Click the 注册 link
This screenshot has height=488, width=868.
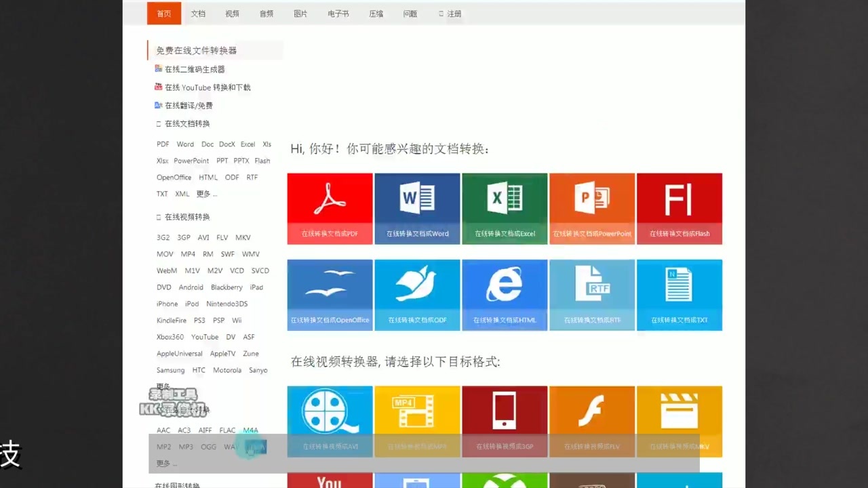click(450, 14)
